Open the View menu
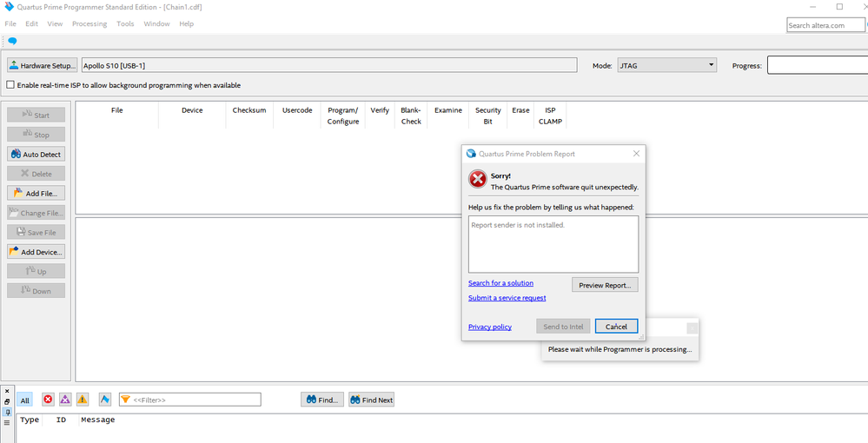868x443 pixels. (x=55, y=23)
